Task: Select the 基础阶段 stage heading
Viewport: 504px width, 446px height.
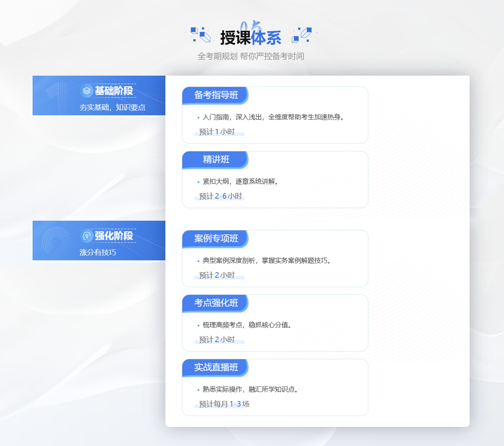Action: (114, 91)
